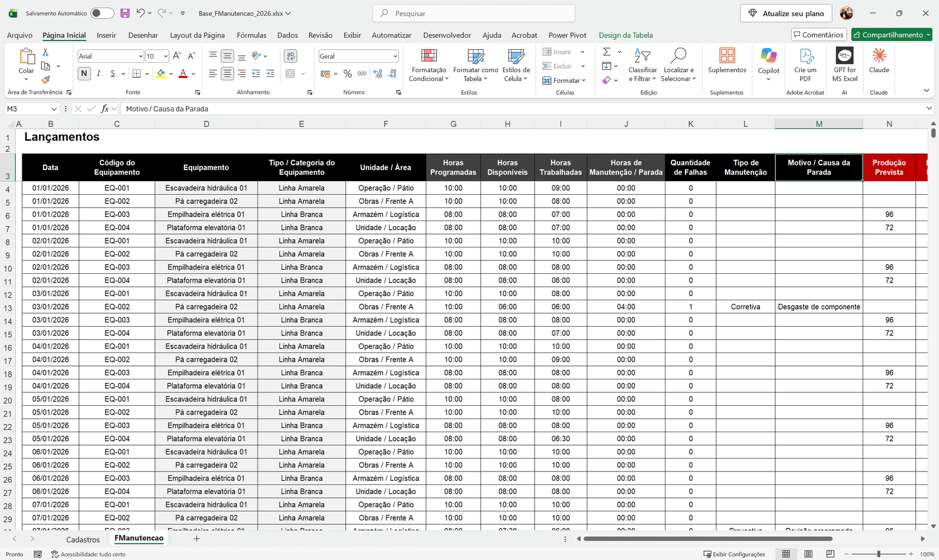The width and height of the screenshot is (939, 560).
Task: Toggle center horizontal alignment
Action: point(227,74)
